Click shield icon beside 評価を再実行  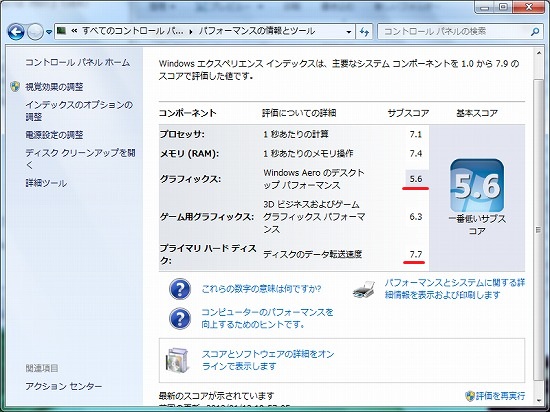coord(470,396)
